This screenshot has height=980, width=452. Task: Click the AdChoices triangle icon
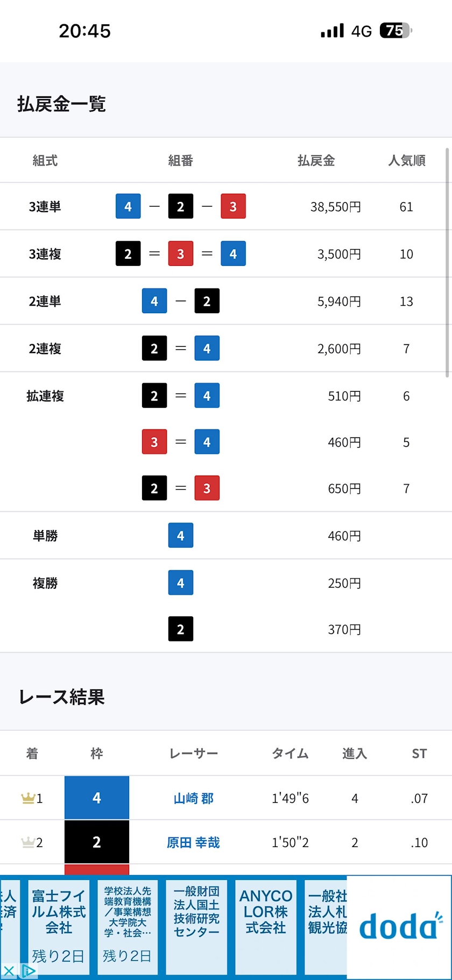pos(29,971)
